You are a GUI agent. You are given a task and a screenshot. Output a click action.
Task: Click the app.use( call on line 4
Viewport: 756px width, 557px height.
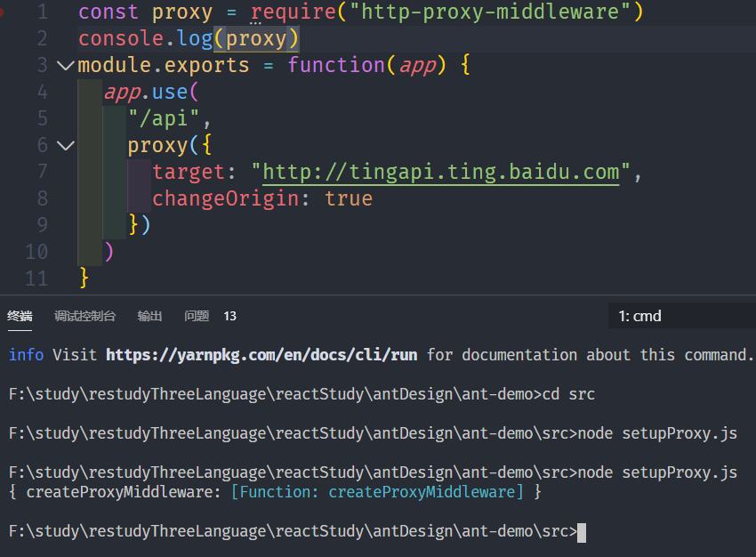(151, 93)
